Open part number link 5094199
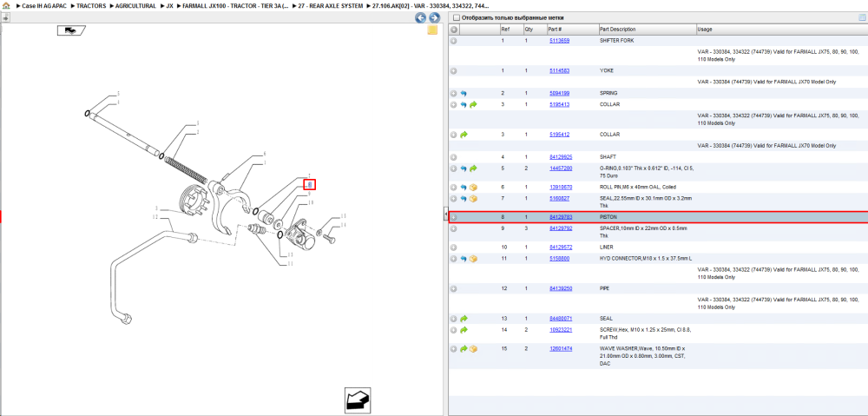 click(559, 94)
